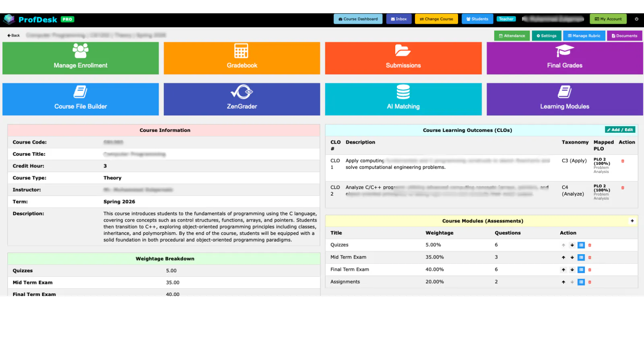Screen dimensions: 644x362
Task: Delete the Quizzes module
Action: pos(590,245)
